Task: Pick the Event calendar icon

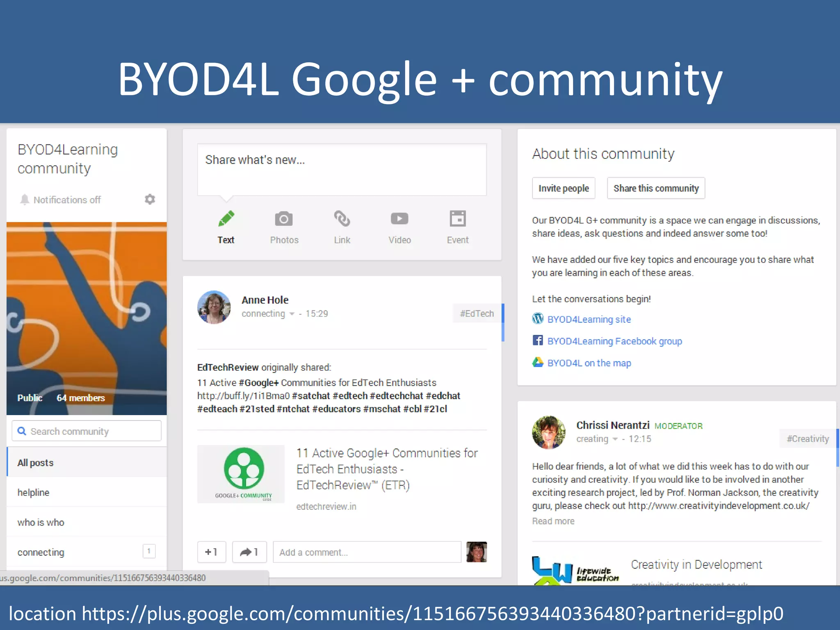Action: tap(458, 219)
